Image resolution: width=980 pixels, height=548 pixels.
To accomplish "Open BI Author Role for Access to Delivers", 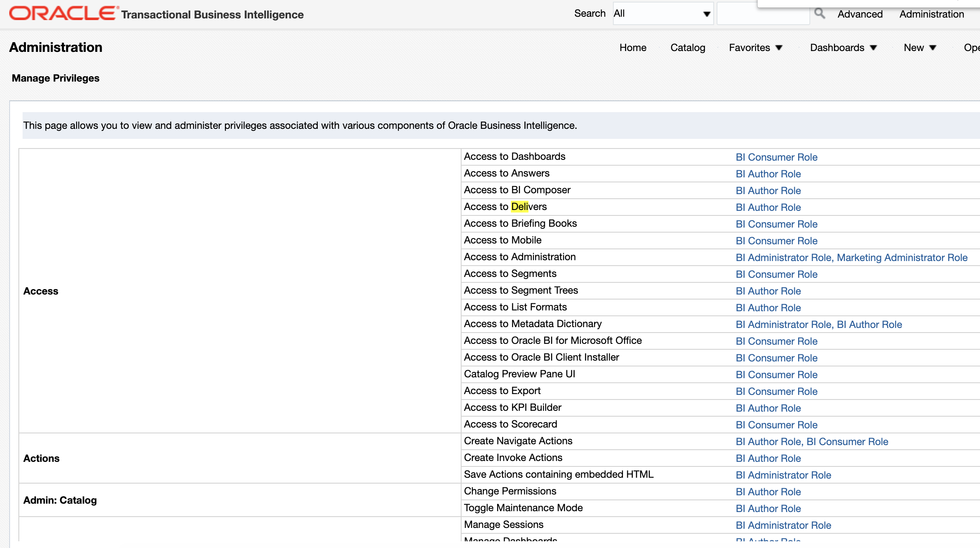I will 768,207.
